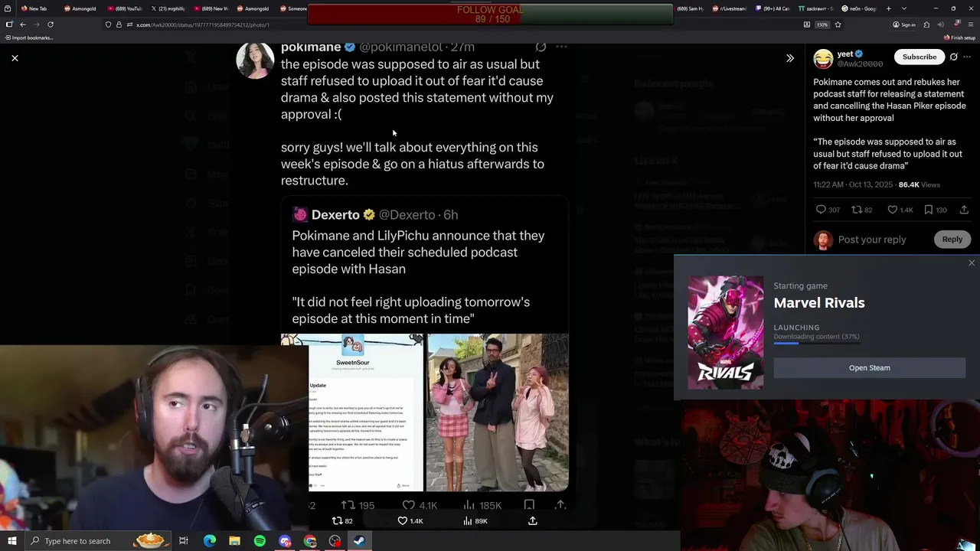Bookmark this page with the star icon
Viewport: 980px width, 551px height.
click(838, 24)
